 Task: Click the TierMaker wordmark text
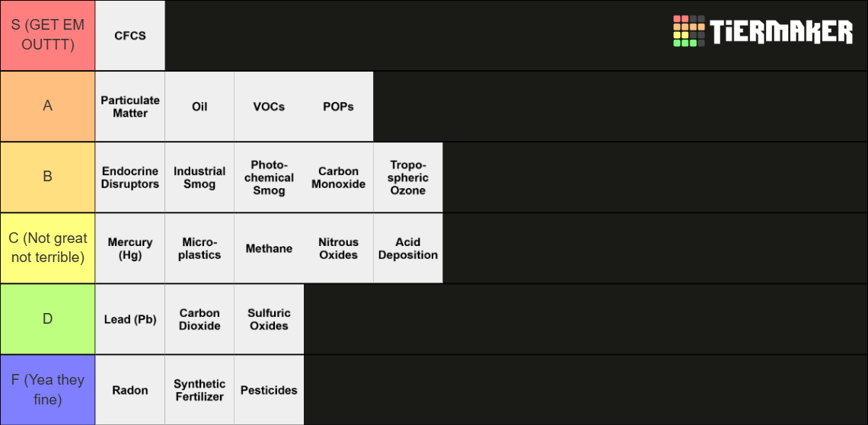pos(782,31)
